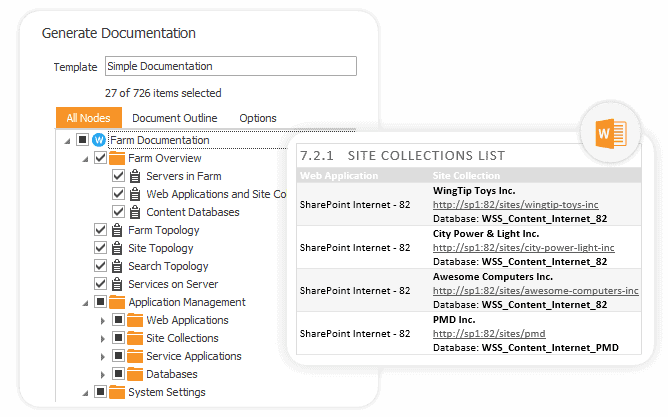Click the Template name input field

click(231, 66)
